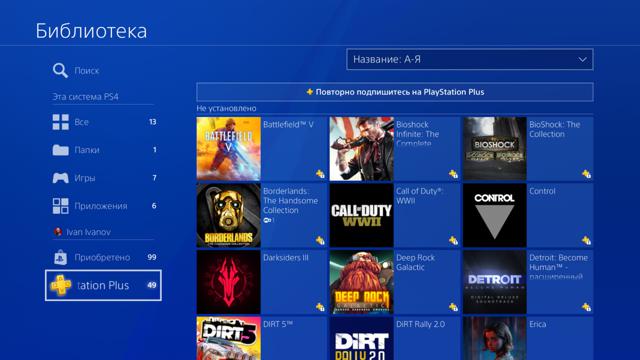640x360 pixels.
Task: Expand the Название: А-Я sort dropdown
Action: pos(470,59)
